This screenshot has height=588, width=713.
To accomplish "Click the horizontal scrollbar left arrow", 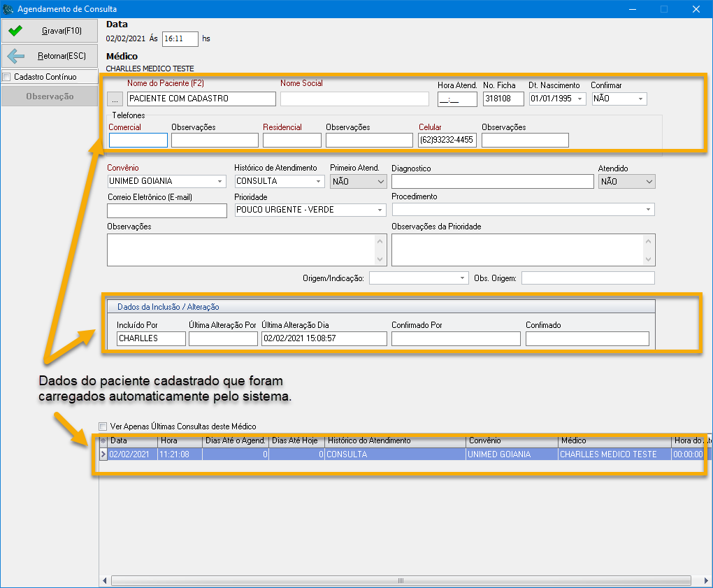I will [x=106, y=580].
